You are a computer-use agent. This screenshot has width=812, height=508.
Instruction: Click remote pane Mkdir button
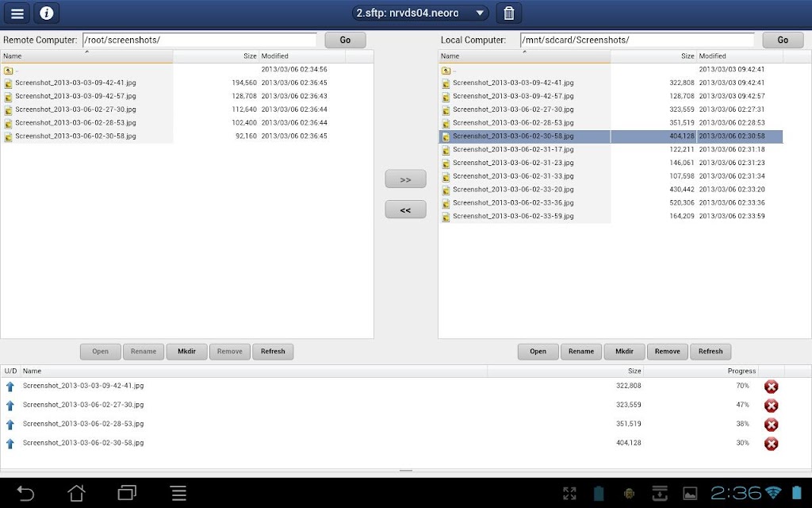pyautogui.click(x=187, y=352)
